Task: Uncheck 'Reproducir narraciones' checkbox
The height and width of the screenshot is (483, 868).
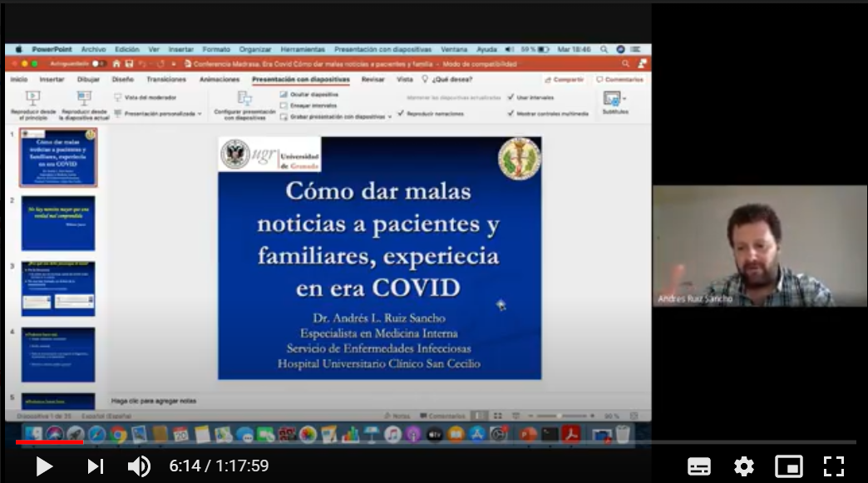Action: 401,114
